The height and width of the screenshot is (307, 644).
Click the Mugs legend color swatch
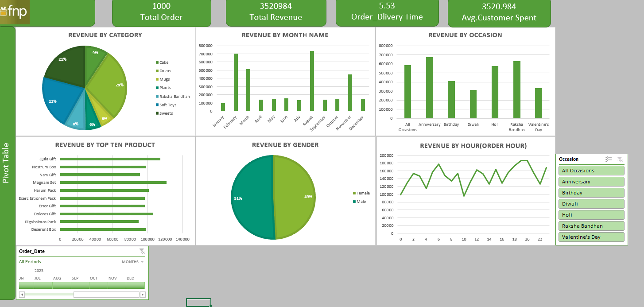(157, 79)
